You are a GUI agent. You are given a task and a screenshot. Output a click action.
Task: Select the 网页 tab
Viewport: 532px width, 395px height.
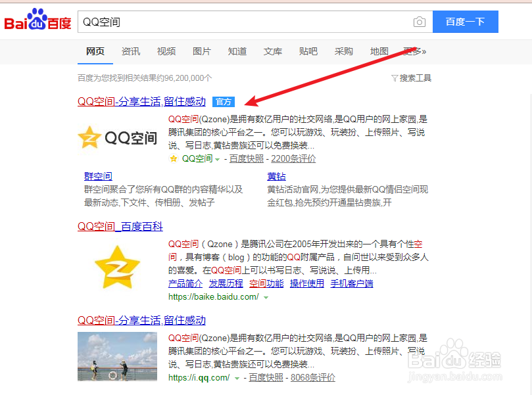95,51
